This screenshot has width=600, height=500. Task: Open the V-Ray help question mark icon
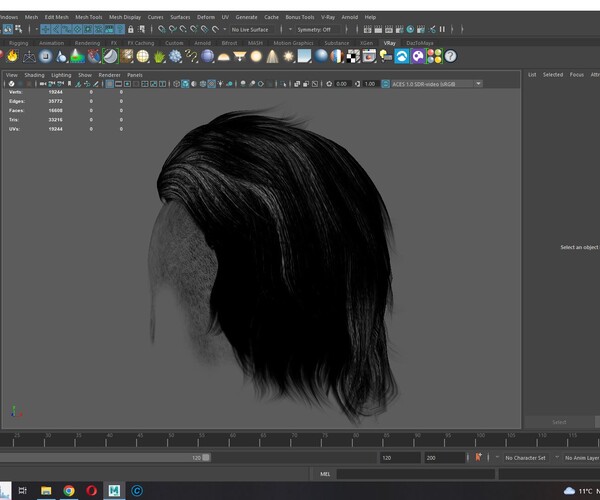(451, 56)
